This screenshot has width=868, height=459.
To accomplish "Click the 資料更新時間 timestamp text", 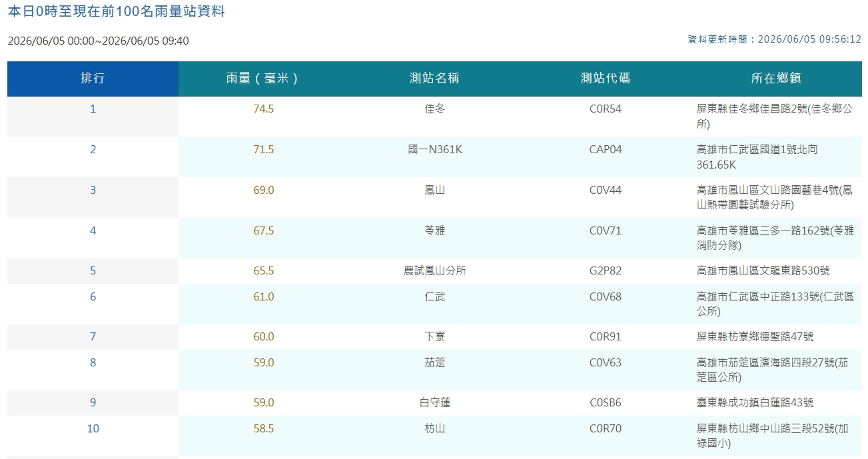I will click(774, 39).
